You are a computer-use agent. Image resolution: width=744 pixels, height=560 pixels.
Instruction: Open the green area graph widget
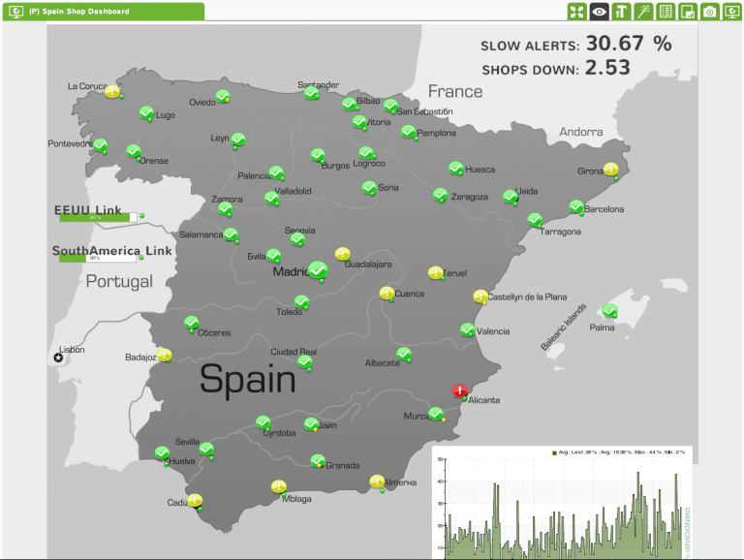[x=562, y=503]
